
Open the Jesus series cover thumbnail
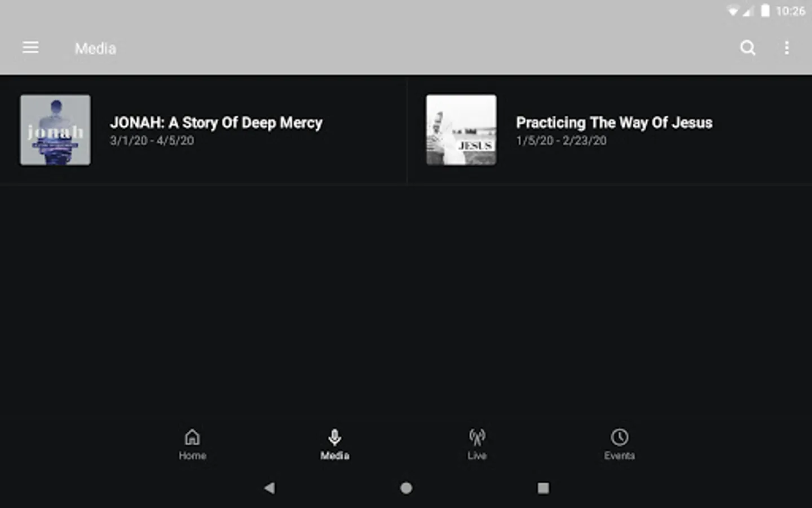click(461, 130)
